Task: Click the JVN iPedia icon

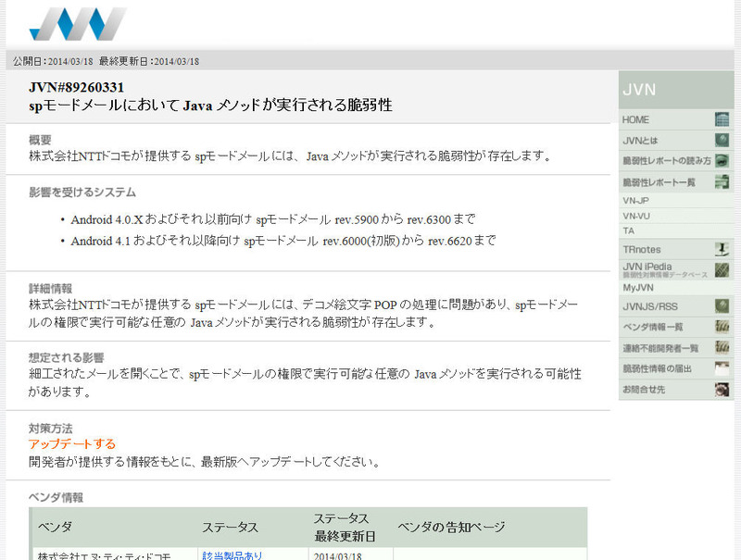Action: [x=722, y=269]
